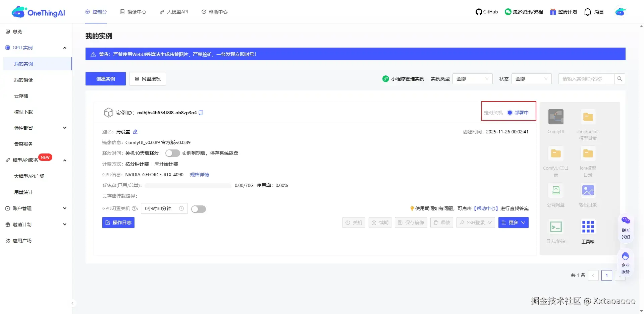Image resolution: width=644 pixels, height=314 pixels.
Task: Click the system disk usage bar
Action: (188, 185)
